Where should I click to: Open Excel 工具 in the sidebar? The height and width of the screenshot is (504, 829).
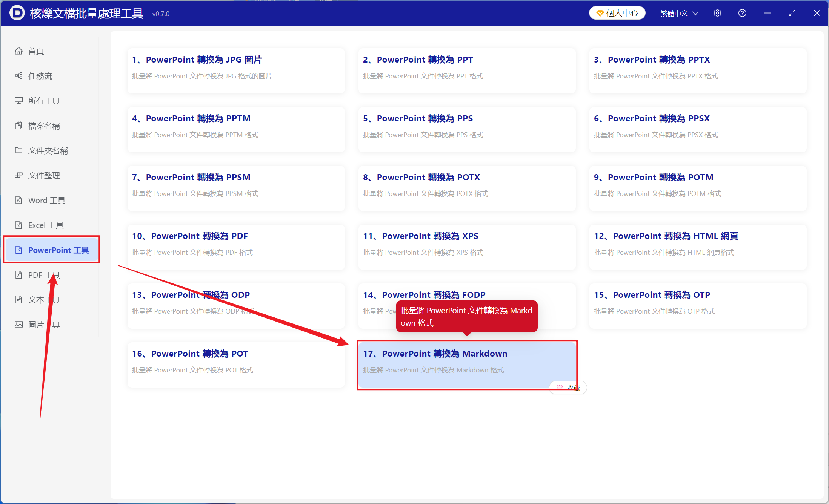click(x=52, y=225)
